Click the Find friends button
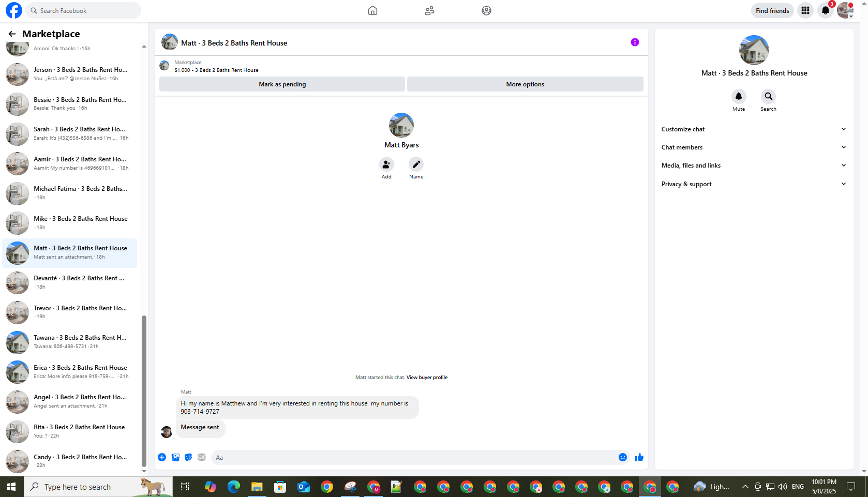This screenshot has width=868, height=497. click(x=772, y=10)
